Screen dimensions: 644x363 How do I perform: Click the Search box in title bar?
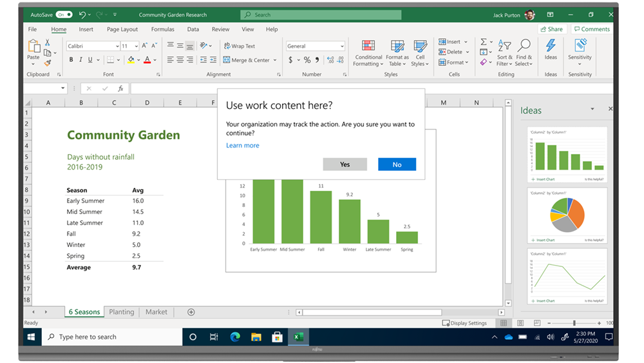click(321, 15)
